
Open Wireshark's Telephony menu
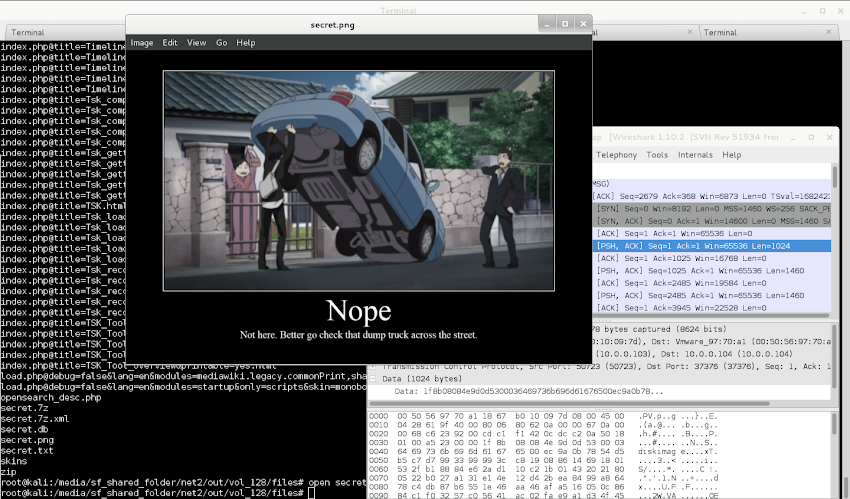point(616,155)
